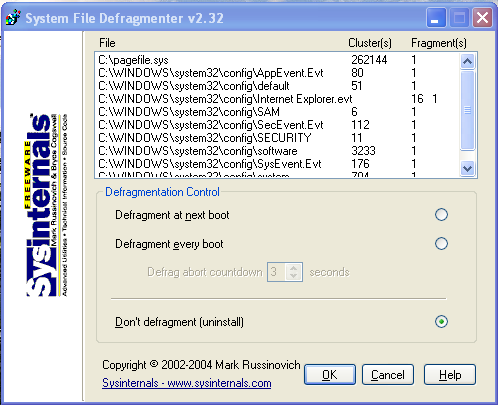Decrease the abort countdown with the down arrow

293,276
